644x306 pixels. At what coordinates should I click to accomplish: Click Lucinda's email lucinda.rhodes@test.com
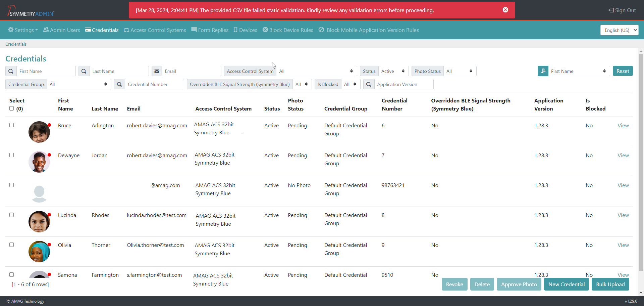coord(157,215)
